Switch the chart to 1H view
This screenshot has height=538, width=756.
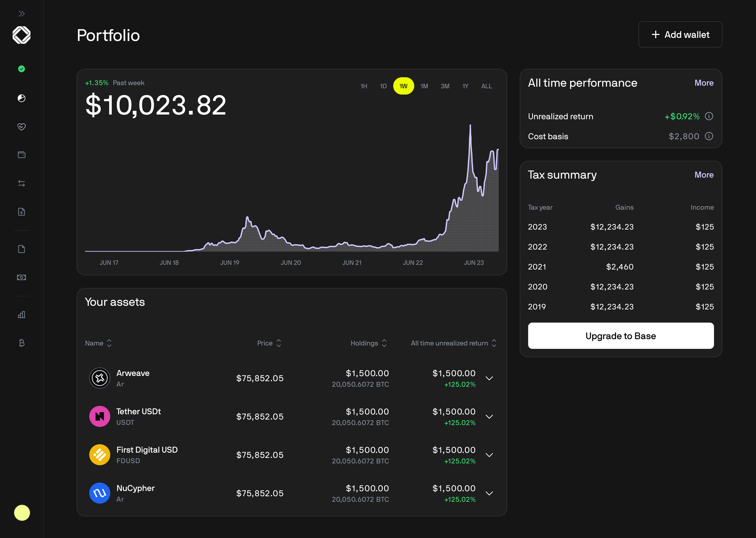(364, 86)
